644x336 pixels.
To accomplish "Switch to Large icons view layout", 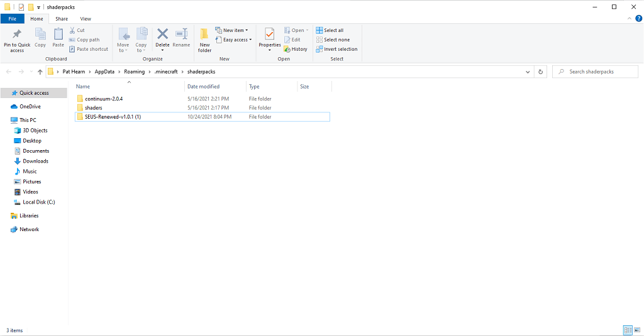I will point(637,330).
